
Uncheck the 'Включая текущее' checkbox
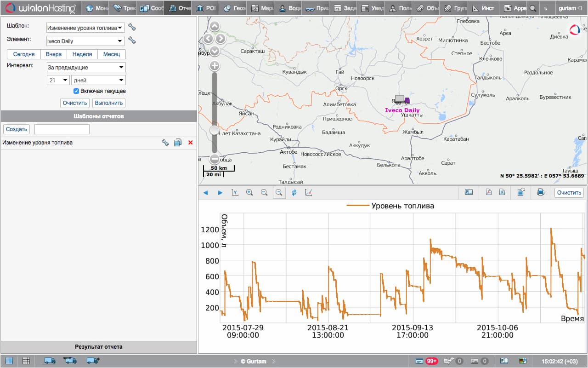(x=76, y=91)
